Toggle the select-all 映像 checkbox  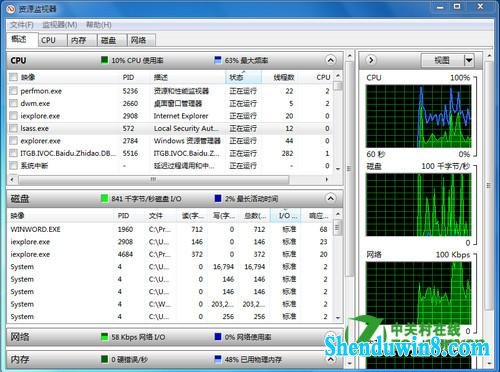[x=13, y=77]
